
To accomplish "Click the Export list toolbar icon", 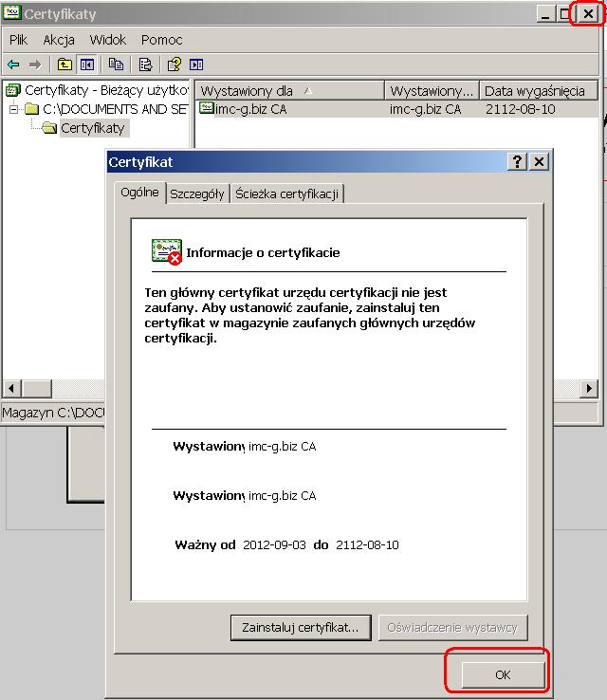I will tap(145, 64).
